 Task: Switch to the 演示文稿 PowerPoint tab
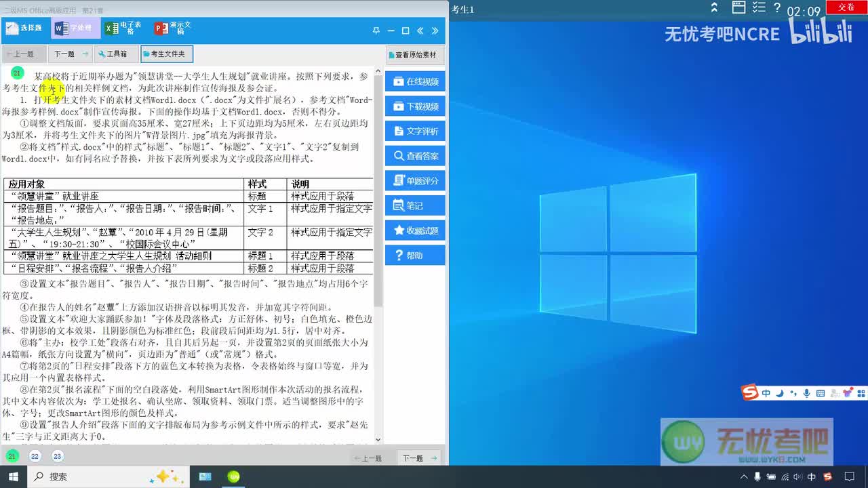click(x=174, y=28)
